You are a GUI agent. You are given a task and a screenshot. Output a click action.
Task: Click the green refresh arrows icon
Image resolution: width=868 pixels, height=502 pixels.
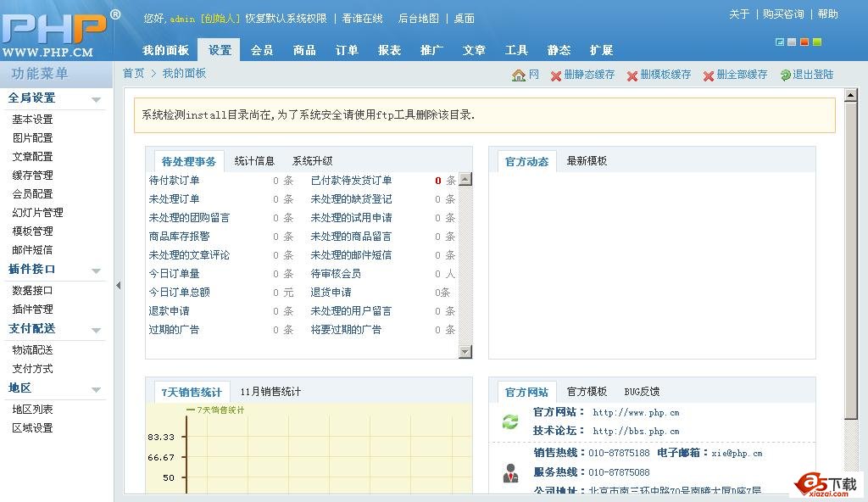(x=510, y=421)
